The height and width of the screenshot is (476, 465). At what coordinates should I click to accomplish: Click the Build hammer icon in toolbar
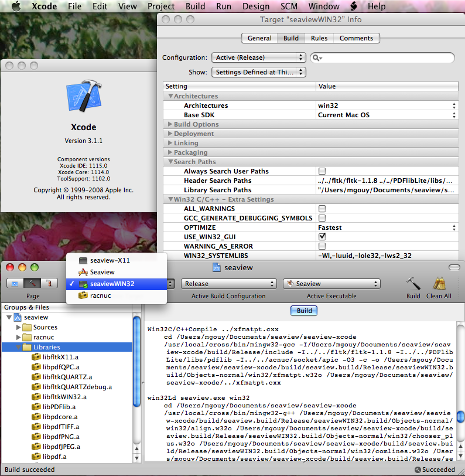pos(413,284)
